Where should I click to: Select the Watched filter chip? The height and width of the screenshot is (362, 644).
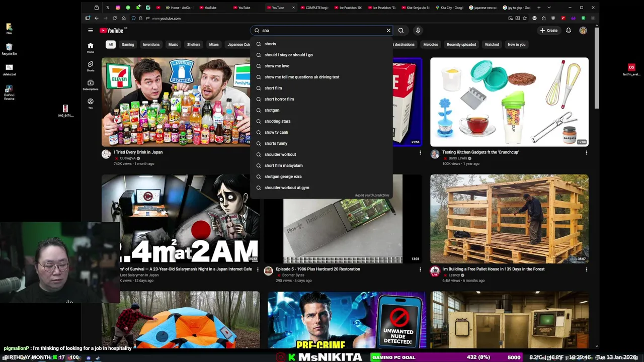pos(492,44)
